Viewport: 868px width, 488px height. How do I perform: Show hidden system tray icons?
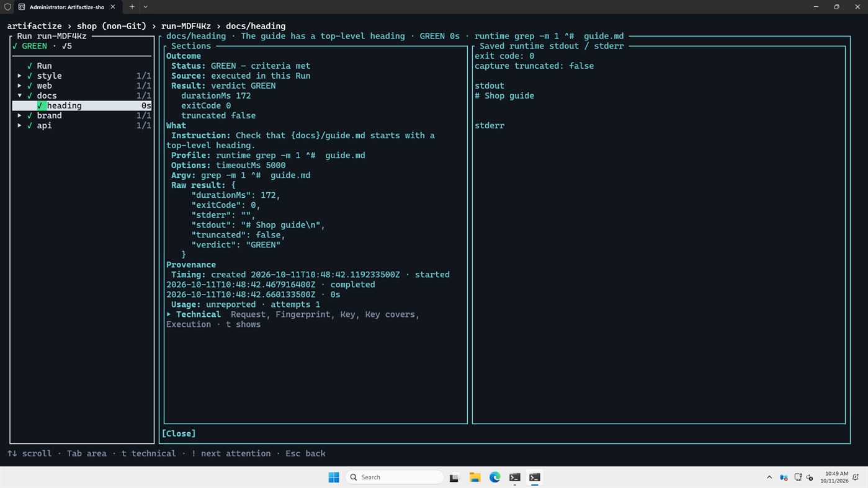tap(769, 477)
